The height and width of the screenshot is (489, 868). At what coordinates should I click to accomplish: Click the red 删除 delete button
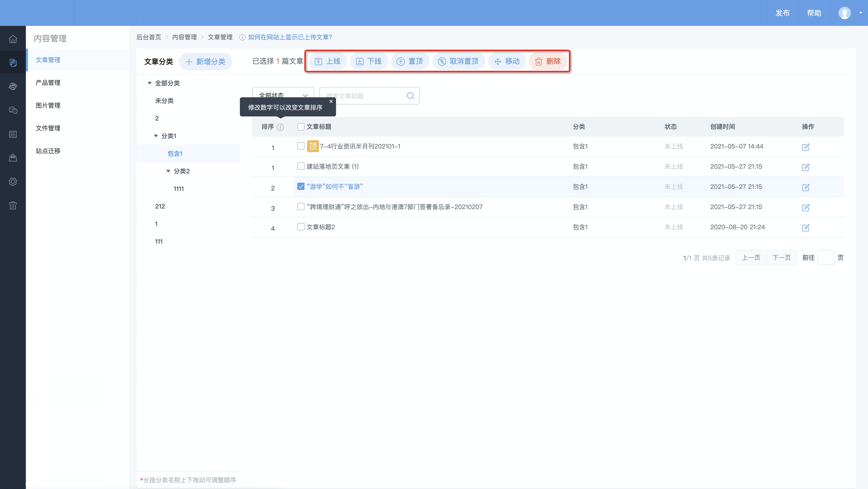click(548, 61)
